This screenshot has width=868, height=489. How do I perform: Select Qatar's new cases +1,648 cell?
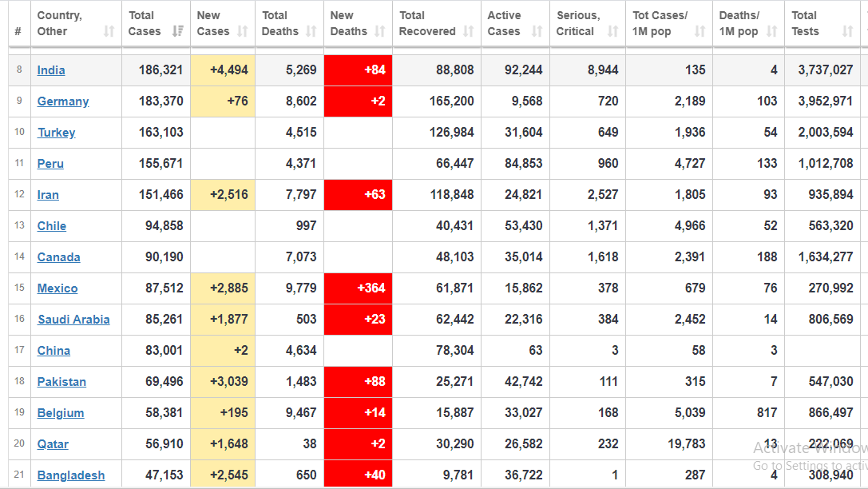223,444
